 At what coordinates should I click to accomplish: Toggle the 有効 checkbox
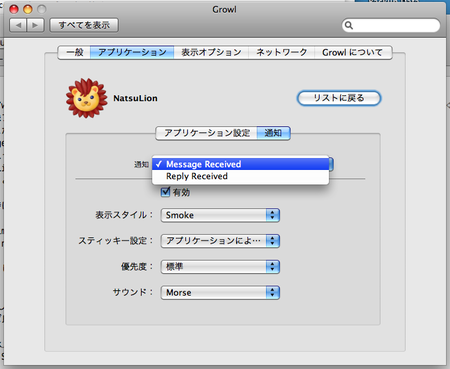tap(165, 192)
